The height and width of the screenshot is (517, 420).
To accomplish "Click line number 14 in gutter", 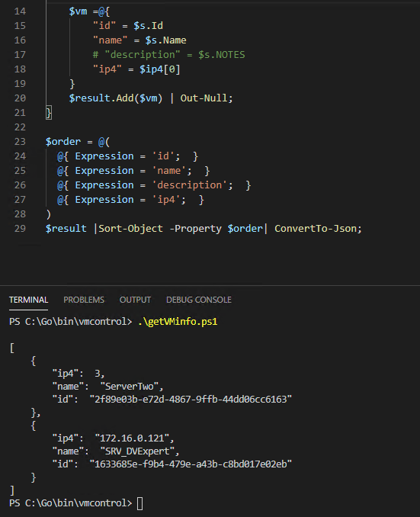I will tap(20, 11).
